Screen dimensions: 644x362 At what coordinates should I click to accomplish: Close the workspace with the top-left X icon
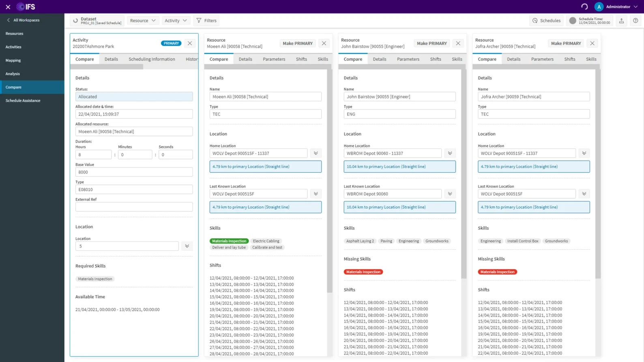pyautogui.click(x=8, y=7)
